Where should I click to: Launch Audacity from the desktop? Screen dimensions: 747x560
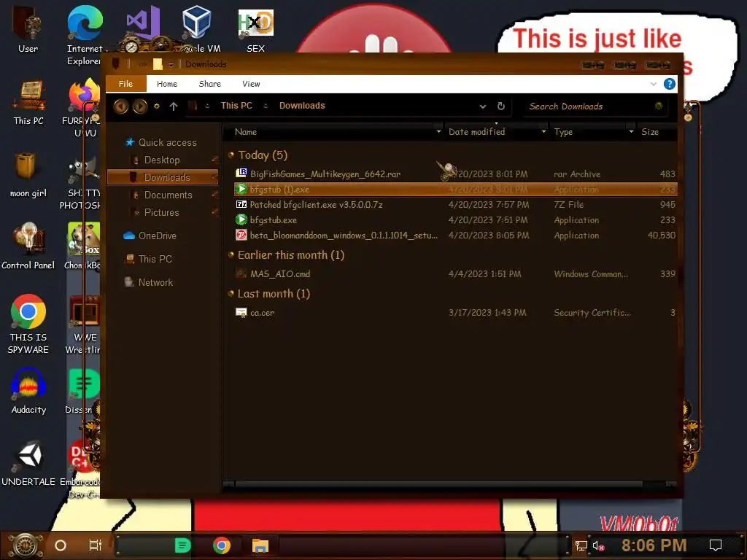pyautogui.click(x=28, y=392)
